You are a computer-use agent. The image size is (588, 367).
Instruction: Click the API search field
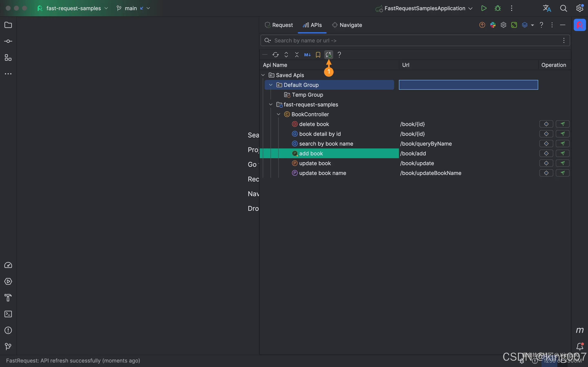pos(413,41)
